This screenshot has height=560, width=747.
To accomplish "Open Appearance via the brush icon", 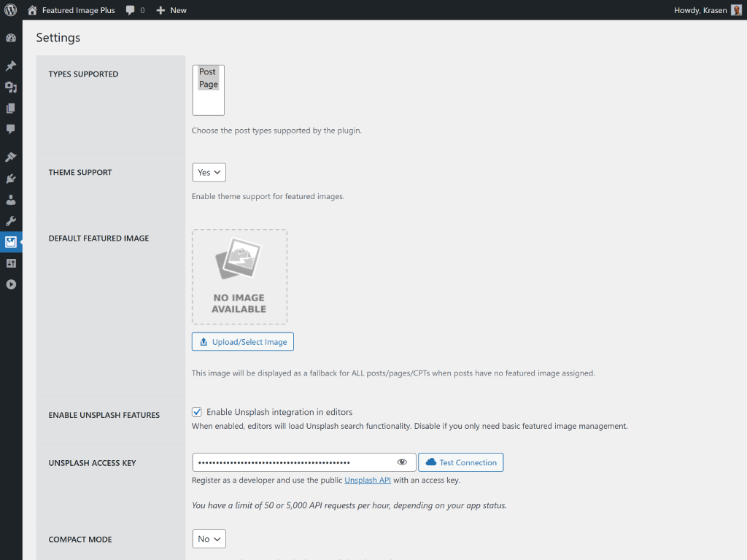I will [11, 156].
